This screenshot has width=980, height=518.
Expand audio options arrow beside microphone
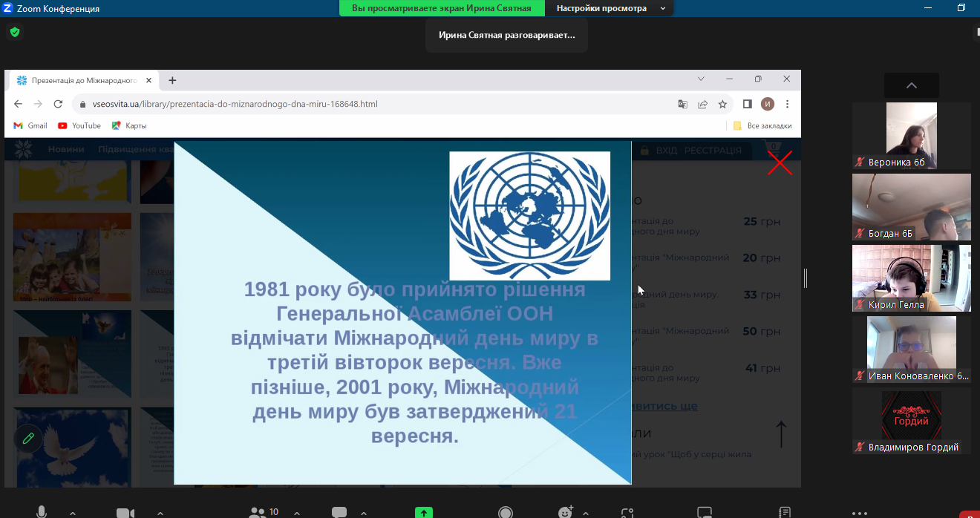[x=73, y=513]
